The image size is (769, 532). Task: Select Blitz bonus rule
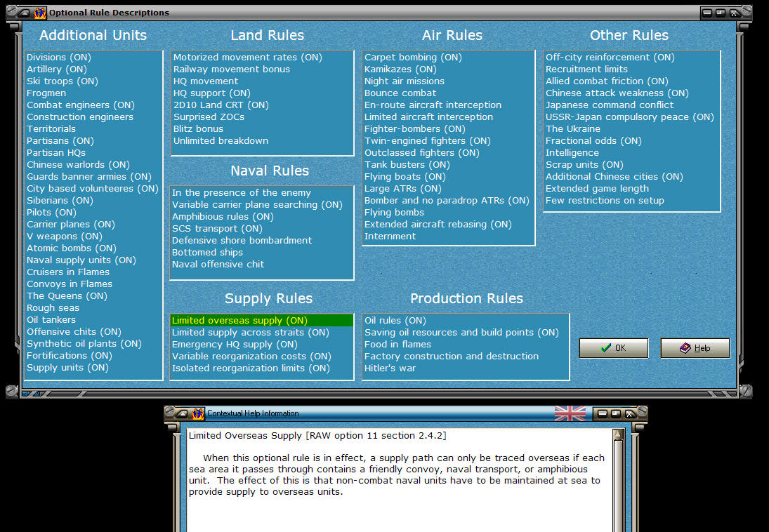(198, 129)
